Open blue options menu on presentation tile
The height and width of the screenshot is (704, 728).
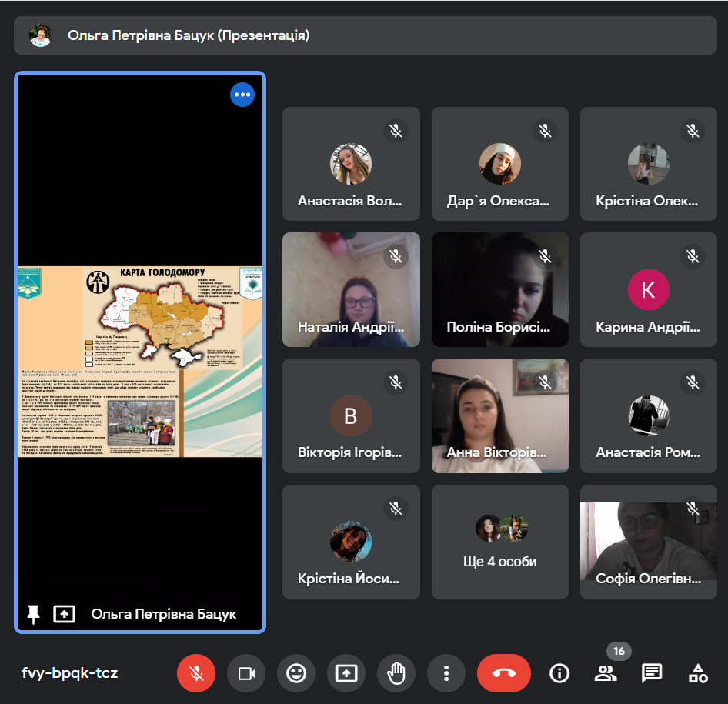[x=242, y=95]
